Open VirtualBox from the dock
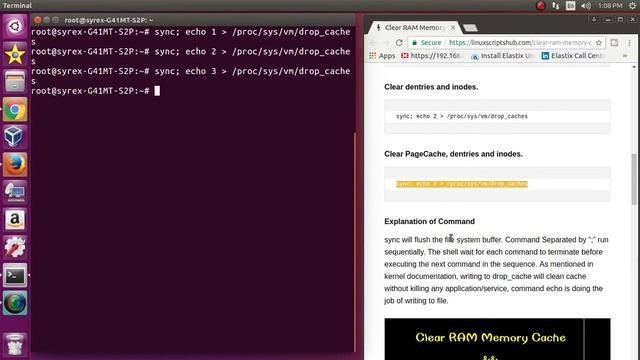Viewport: 640px width, 360px height. (15, 137)
